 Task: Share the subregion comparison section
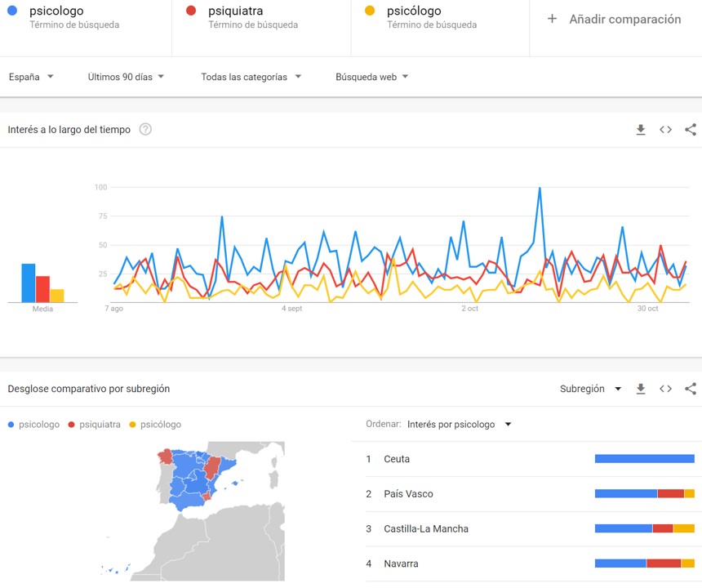(x=691, y=390)
